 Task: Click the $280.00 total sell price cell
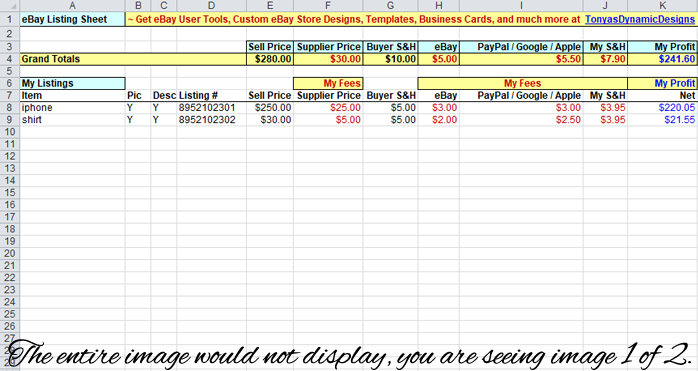[270, 59]
